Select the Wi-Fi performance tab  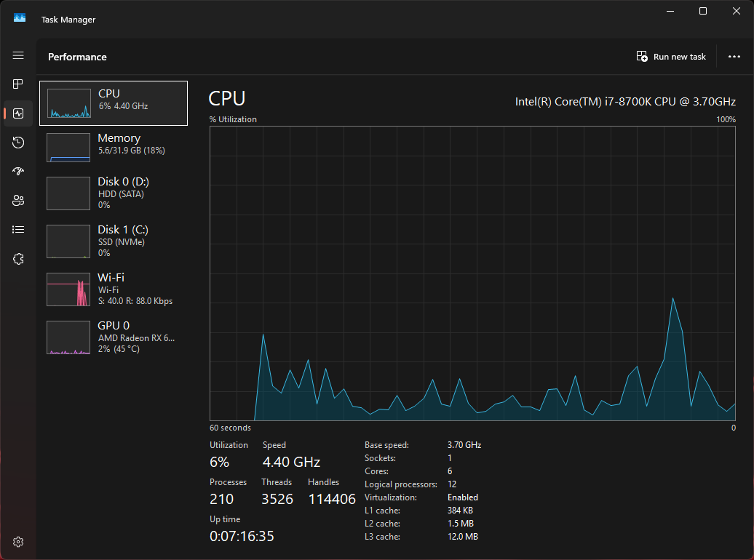114,289
